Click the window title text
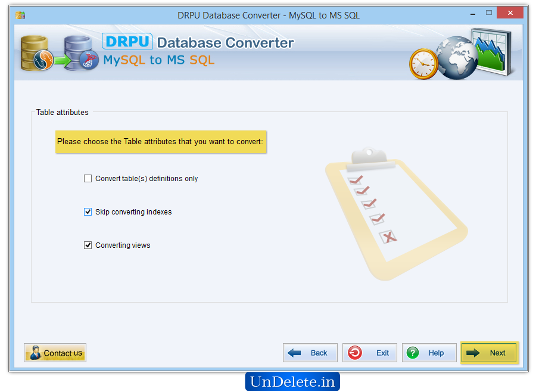The image size is (536, 392). pos(269,15)
